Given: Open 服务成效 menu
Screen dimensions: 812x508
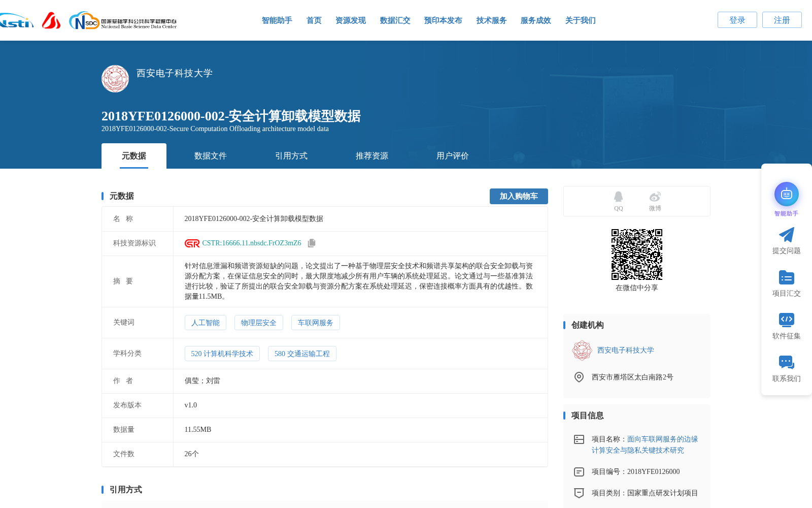Looking at the screenshot, I should [x=536, y=20].
